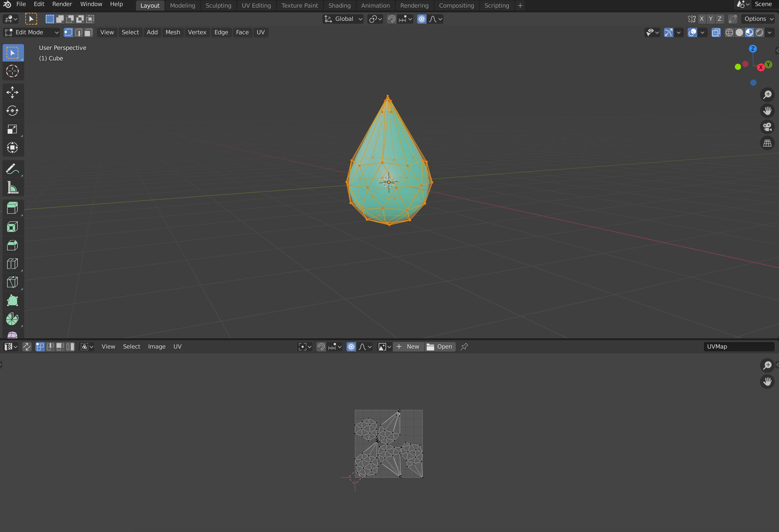Choose the Rotate tool
This screenshot has width=779, height=532.
pyautogui.click(x=13, y=111)
